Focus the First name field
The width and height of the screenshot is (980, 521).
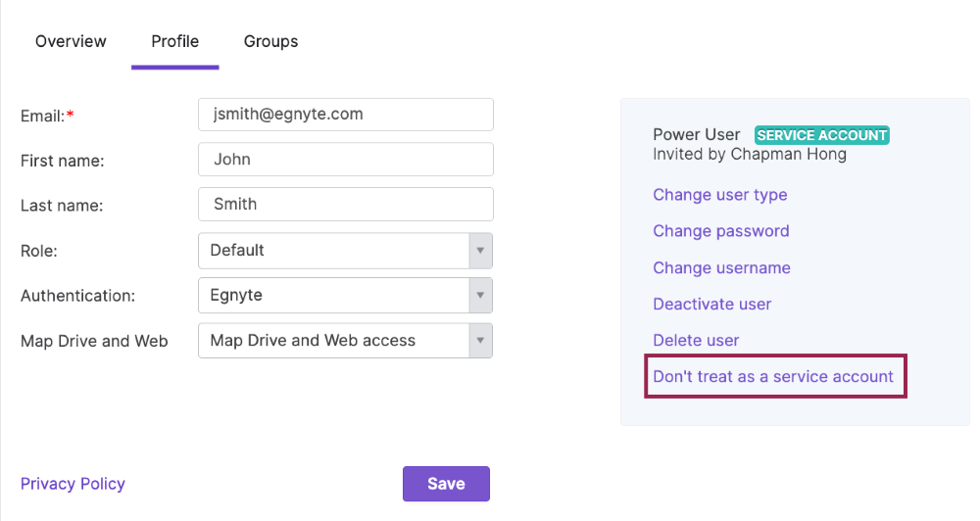coord(345,160)
